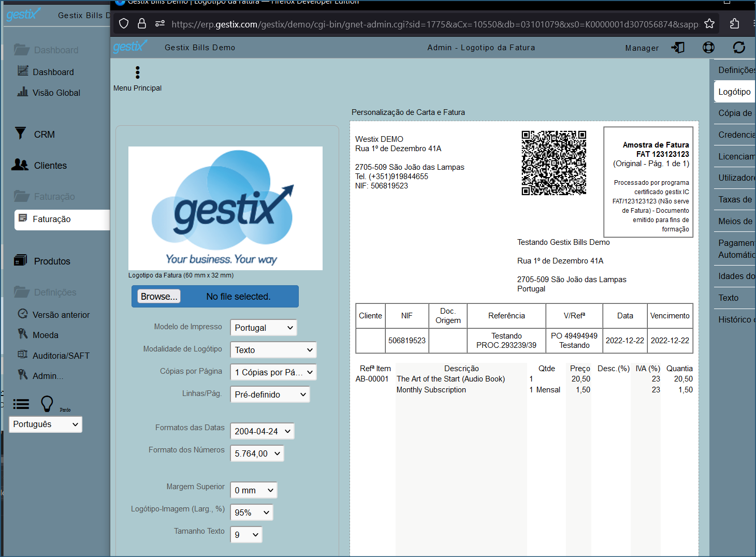Open the site permissions icon beside the padlock
The image size is (756, 557).
coord(160,23)
